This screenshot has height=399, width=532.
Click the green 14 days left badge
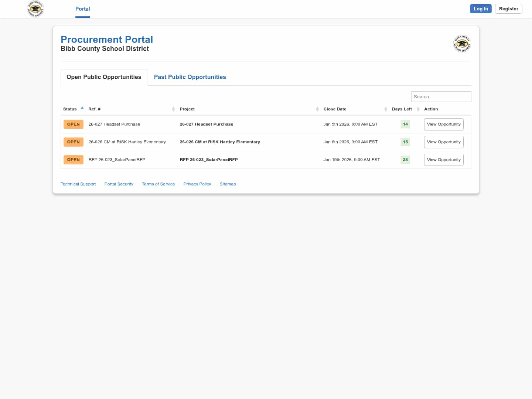point(405,124)
